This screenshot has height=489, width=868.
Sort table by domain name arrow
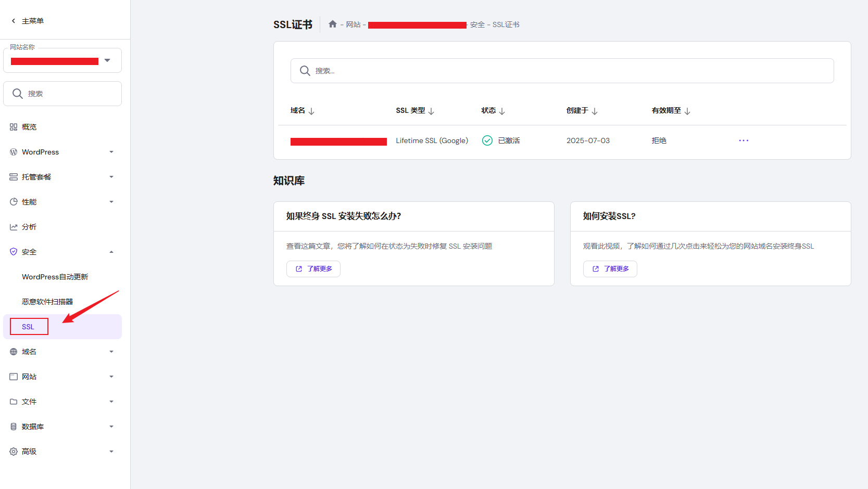(311, 111)
